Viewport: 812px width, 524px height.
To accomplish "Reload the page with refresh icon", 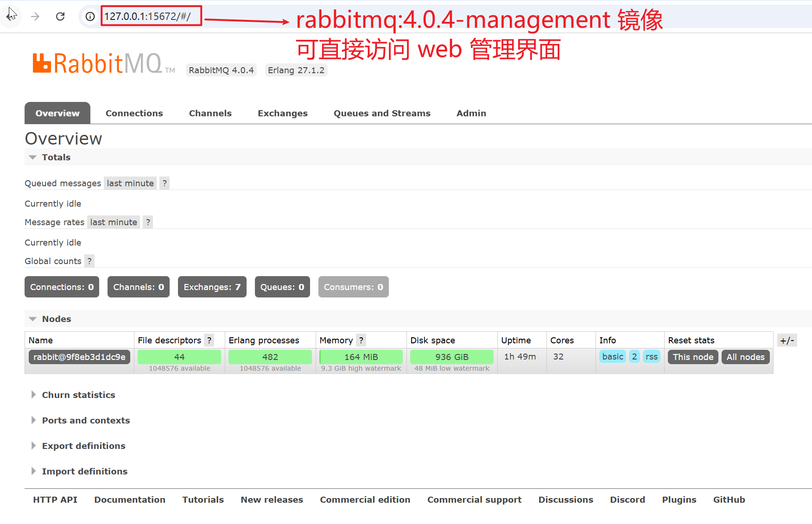I will pyautogui.click(x=60, y=16).
